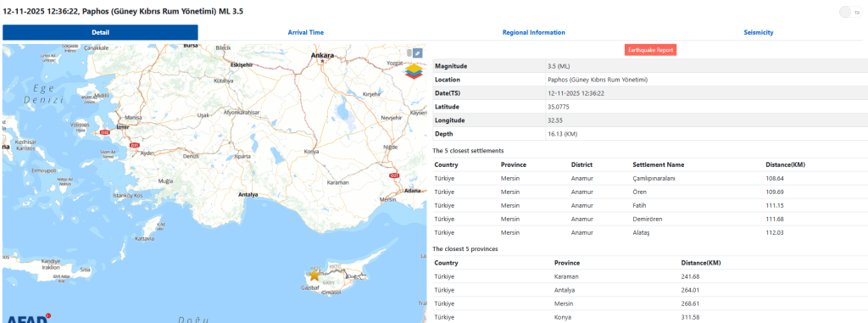Click the Adana label on map
This screenshot has width=868, height=323.
tap(413, 190)
